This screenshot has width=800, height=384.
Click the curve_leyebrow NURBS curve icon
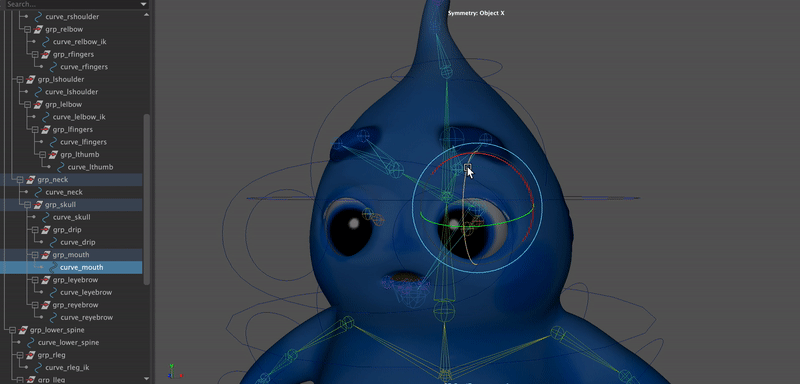(x=53, y=292)
